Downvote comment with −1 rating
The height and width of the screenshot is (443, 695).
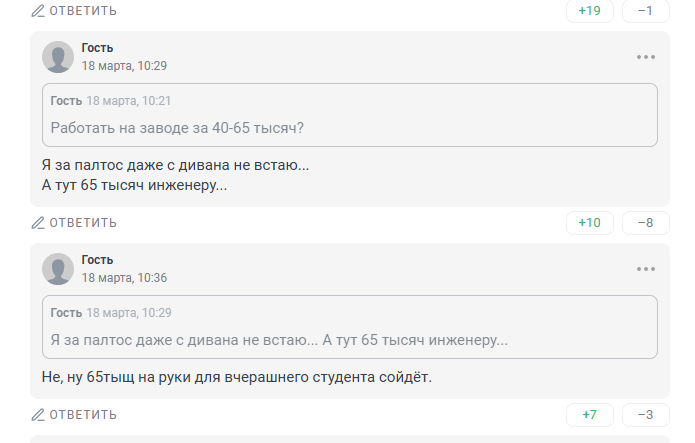645,11
